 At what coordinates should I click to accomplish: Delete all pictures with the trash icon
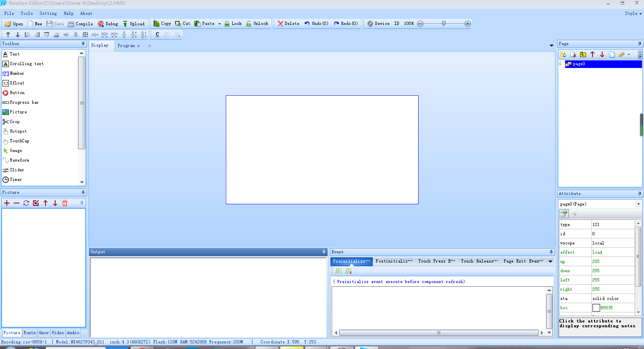pos(65,203)
